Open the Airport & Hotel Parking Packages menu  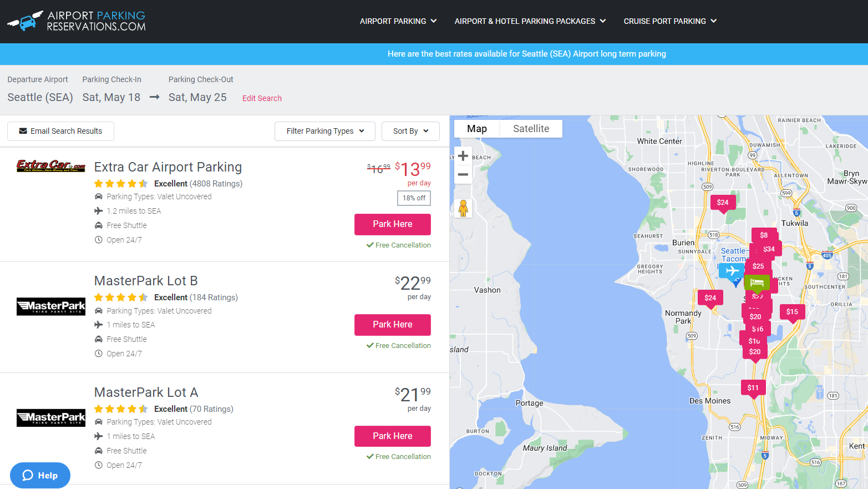coord(530,21)
